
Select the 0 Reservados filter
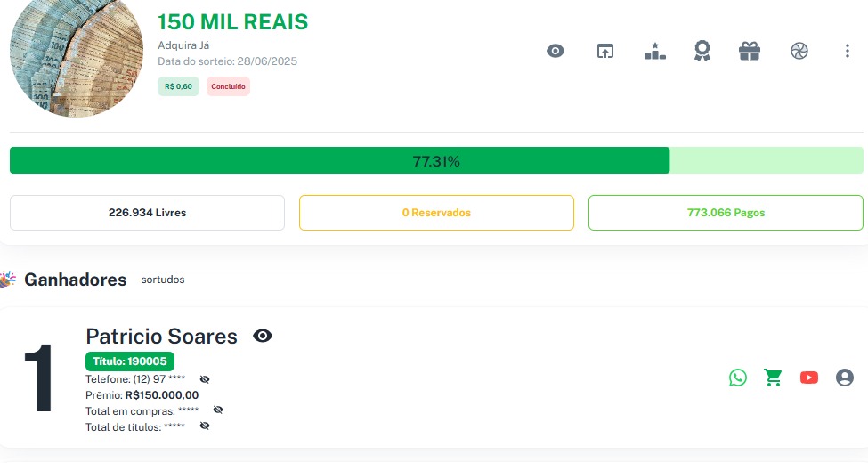tap(436, 213)
